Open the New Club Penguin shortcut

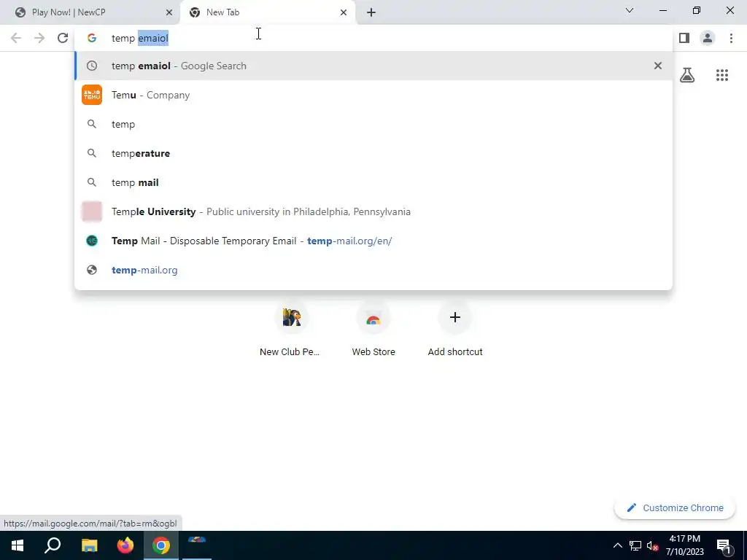(x=292, y=330)
